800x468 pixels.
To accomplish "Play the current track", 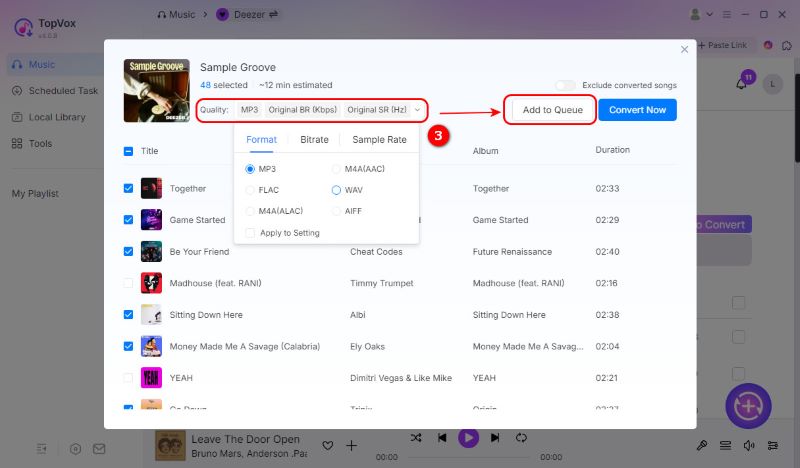I will pyautogui.click(x=468, y=438).
